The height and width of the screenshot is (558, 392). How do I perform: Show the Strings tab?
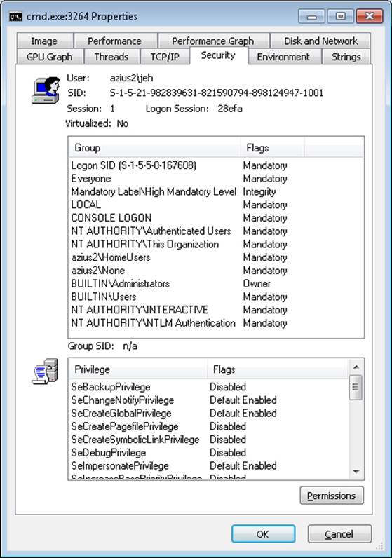pos(346,57)
